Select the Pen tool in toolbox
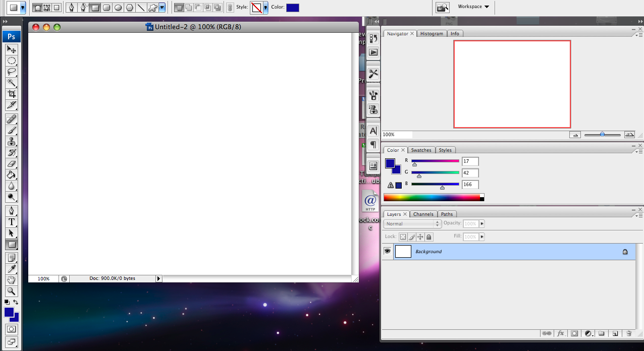644x351 pixels. click(11, 211)
